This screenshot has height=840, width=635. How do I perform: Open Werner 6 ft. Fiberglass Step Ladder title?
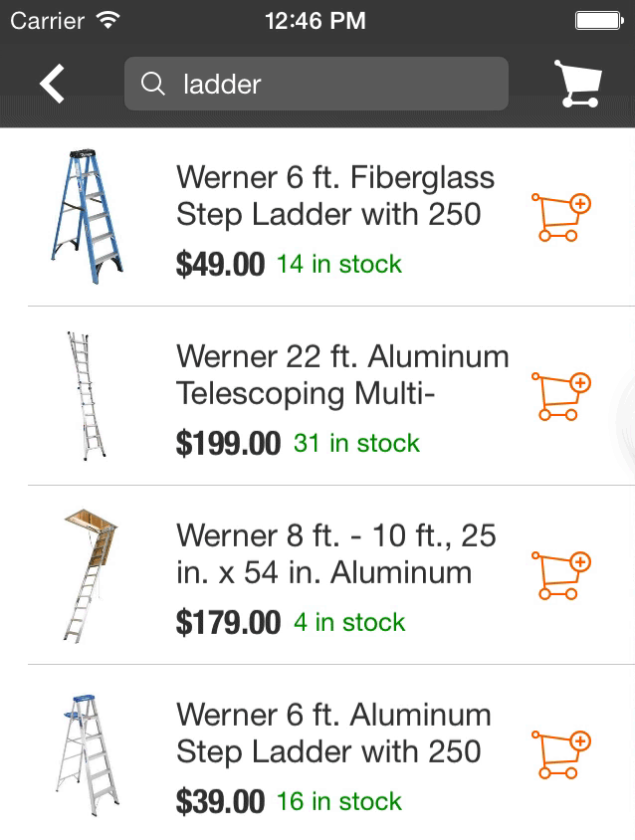(x=334, y=196)
